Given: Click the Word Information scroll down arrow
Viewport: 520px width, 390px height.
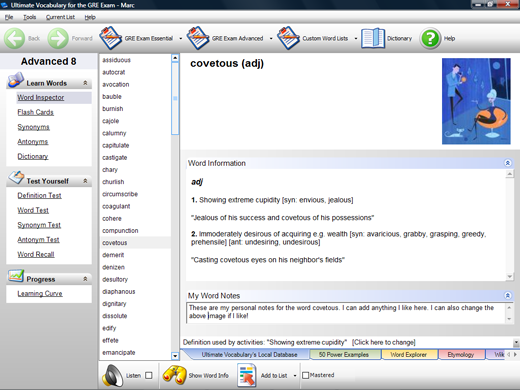Looking at the screenshot, I should point(510,276).
